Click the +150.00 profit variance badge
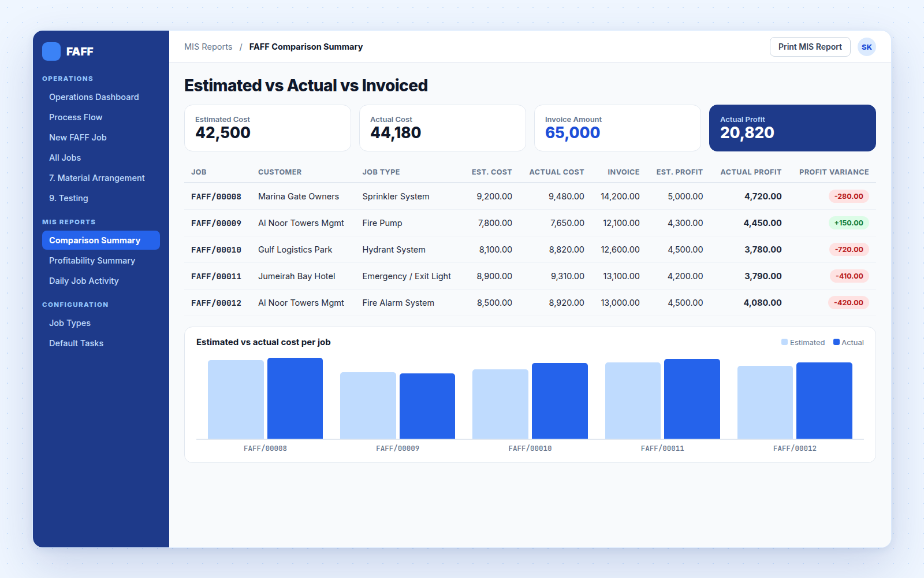 (x=848, y=223)
